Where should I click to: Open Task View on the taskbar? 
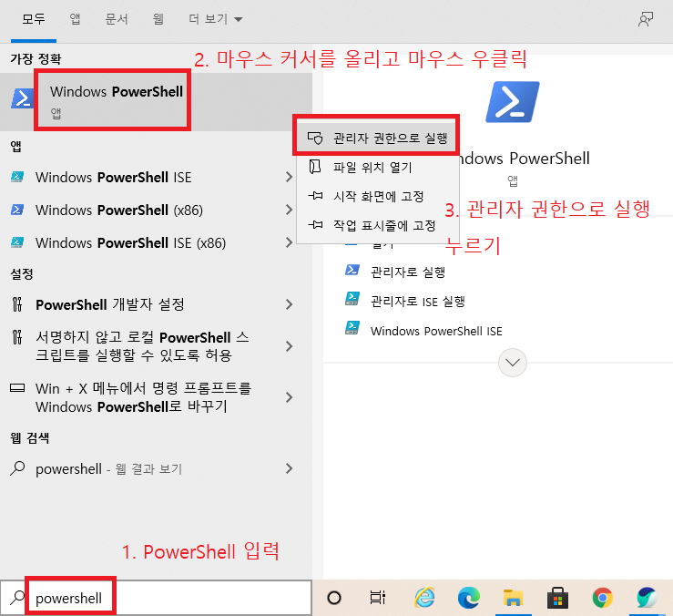pyautogui.click(x=378, y=598)
